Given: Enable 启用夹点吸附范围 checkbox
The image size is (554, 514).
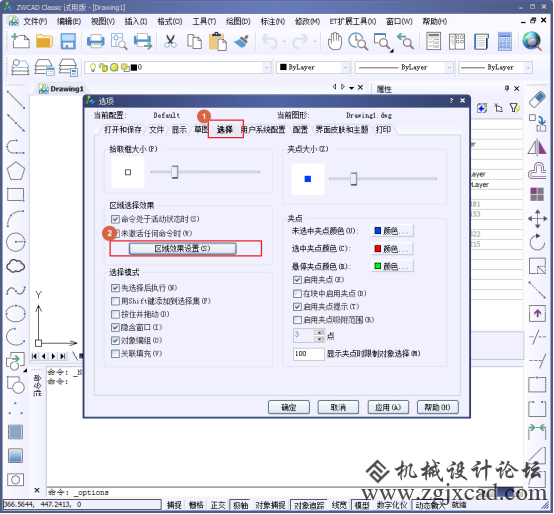Looking at the screenshot, I should point(297,320).
